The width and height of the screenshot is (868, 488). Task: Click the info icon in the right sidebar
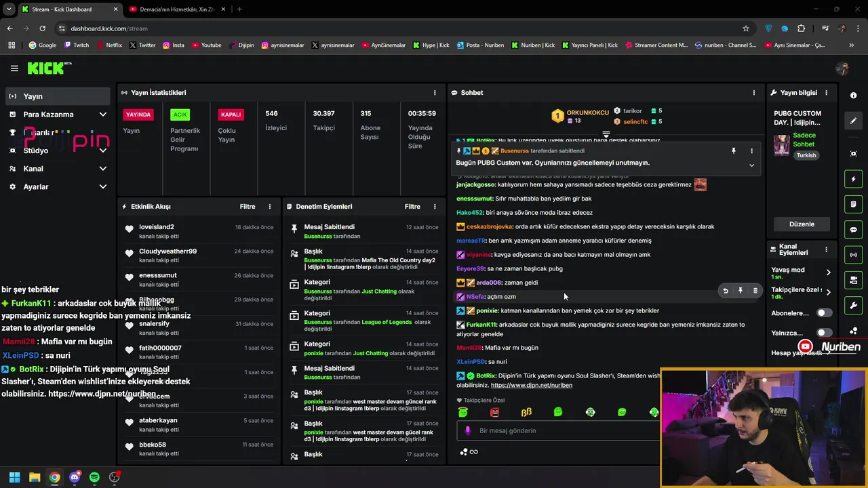(x=854, y=96)
